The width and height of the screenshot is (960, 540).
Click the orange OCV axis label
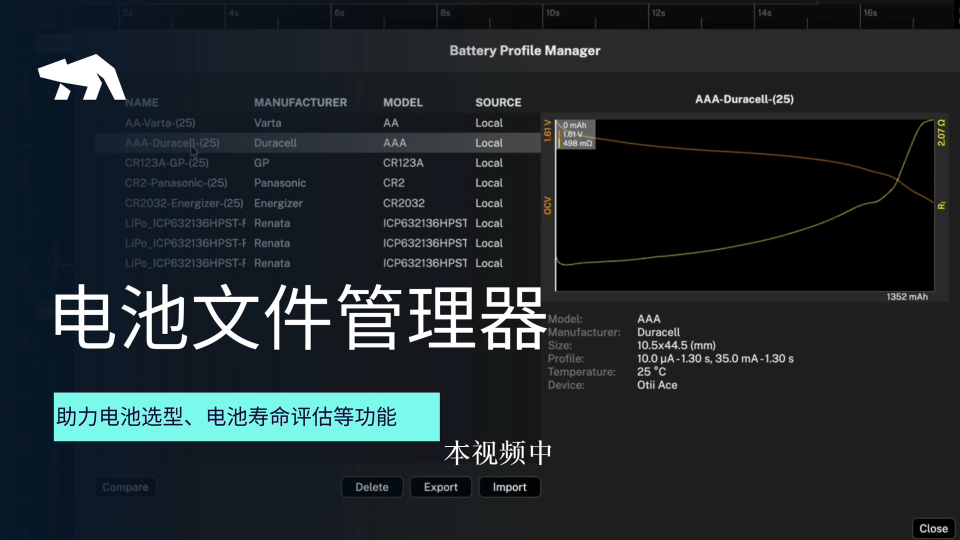[x=548, y=206]
